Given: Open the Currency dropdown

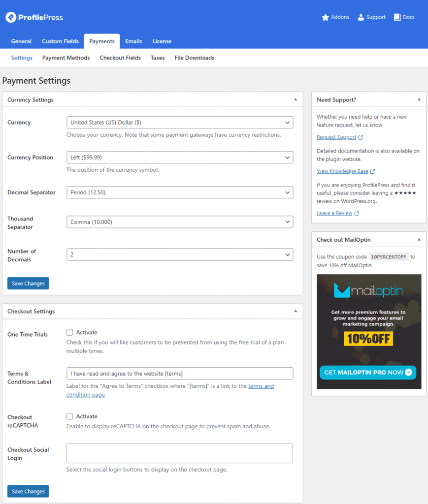Looking at the screenshot, I should [x=180, y=123].
